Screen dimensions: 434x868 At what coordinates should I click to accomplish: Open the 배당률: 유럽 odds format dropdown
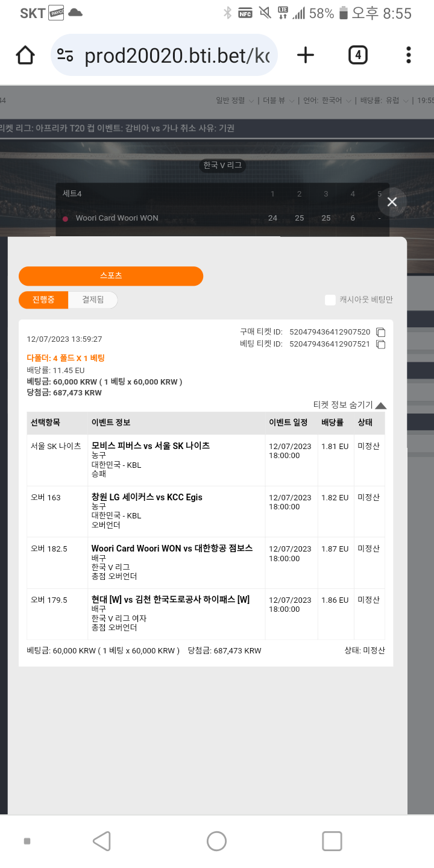(x=384, y=101)
